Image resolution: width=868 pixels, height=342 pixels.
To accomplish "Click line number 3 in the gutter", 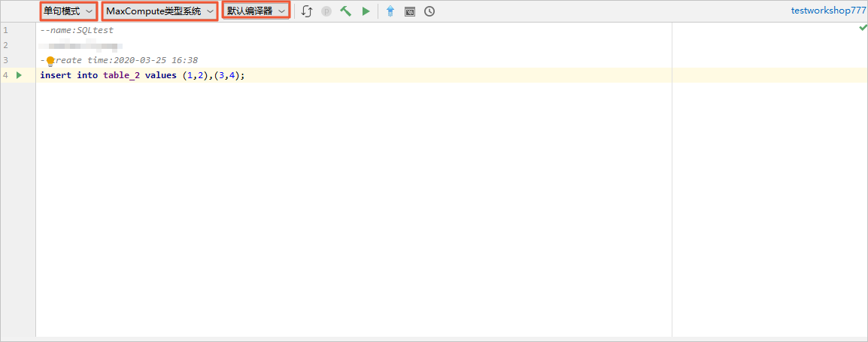I will tap(5, 60).
